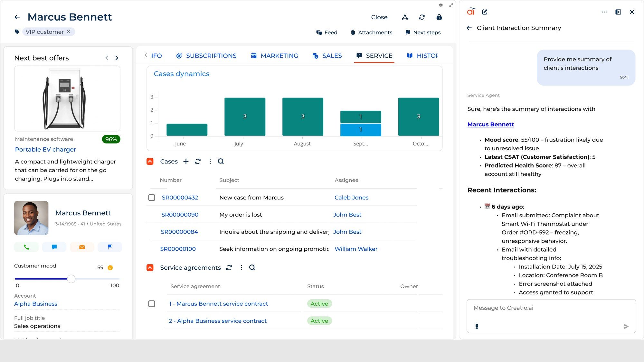Send the message with the arrow icon
Viewport: 644px width, 362px height.
pyautogui.click(x=626, y=326)
